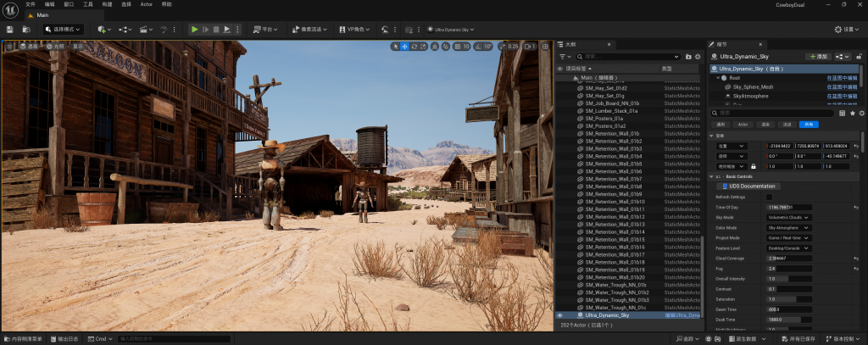Toggle the scale lock icon in Transform
868x345 pixels.
click(752, 167)
